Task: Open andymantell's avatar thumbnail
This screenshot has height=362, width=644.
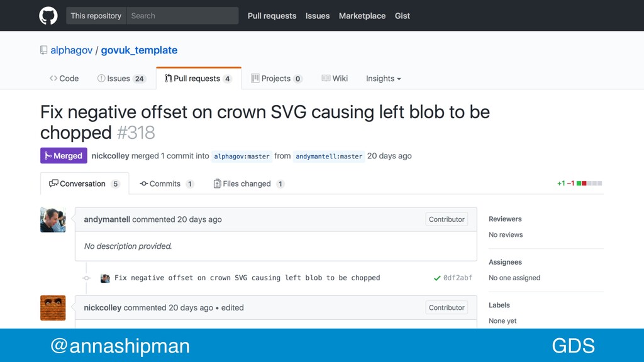Action: click(x=53, y=220)
